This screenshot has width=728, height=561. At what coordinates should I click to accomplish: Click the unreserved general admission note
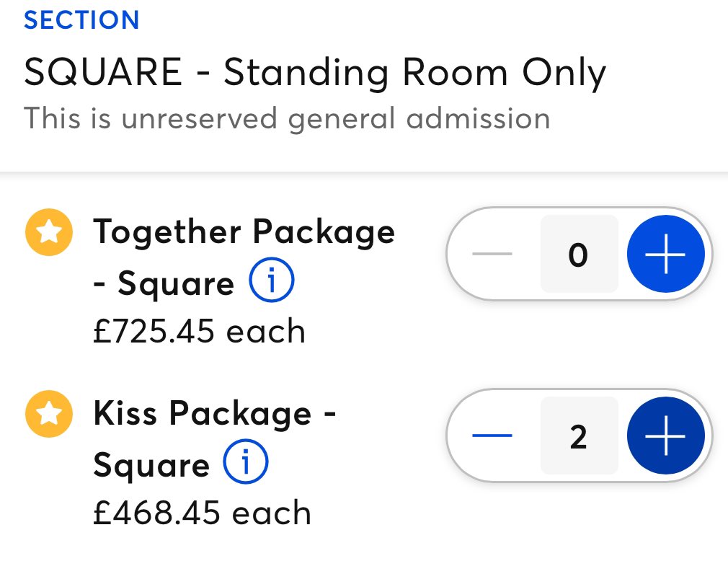tap(287, 118)
